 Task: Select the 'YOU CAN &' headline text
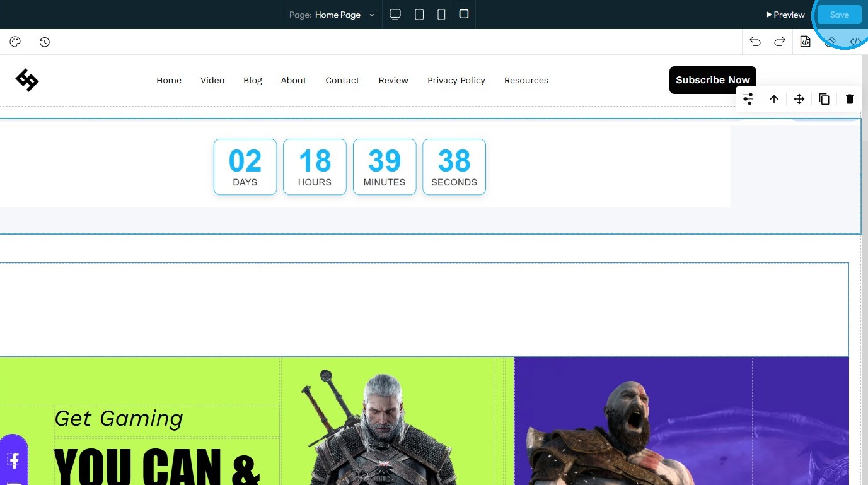(157, 466)
